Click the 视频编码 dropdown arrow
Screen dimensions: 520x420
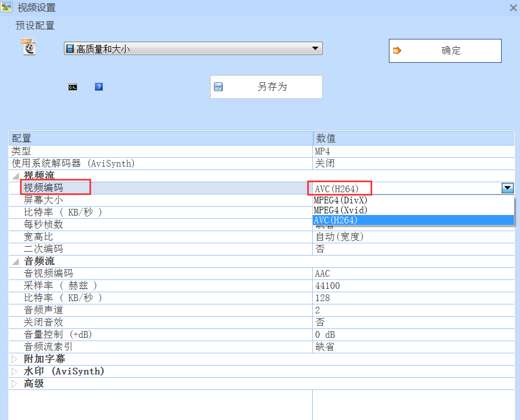tap(507, 188)
